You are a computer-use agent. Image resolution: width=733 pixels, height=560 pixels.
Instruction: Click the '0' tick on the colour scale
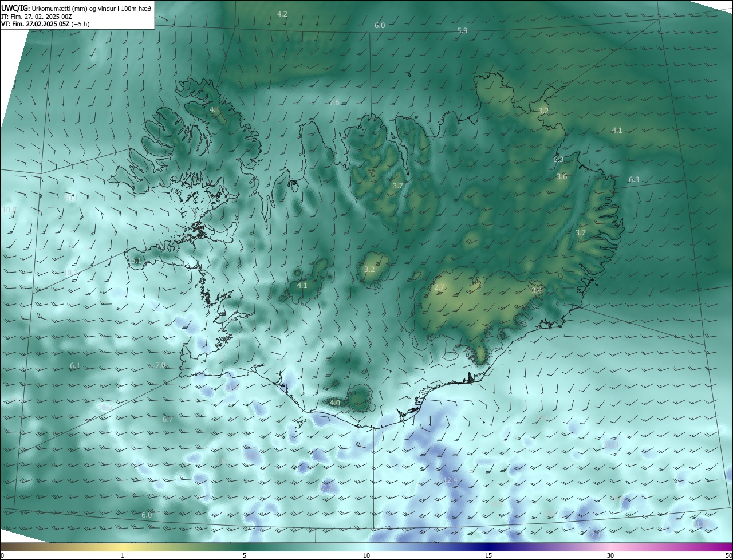[x=2, y=555]
